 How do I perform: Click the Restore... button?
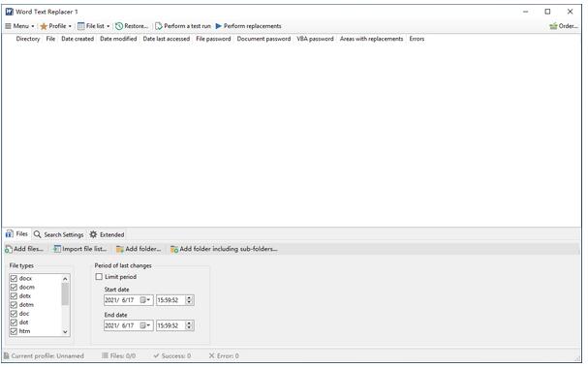pos(132,26)
